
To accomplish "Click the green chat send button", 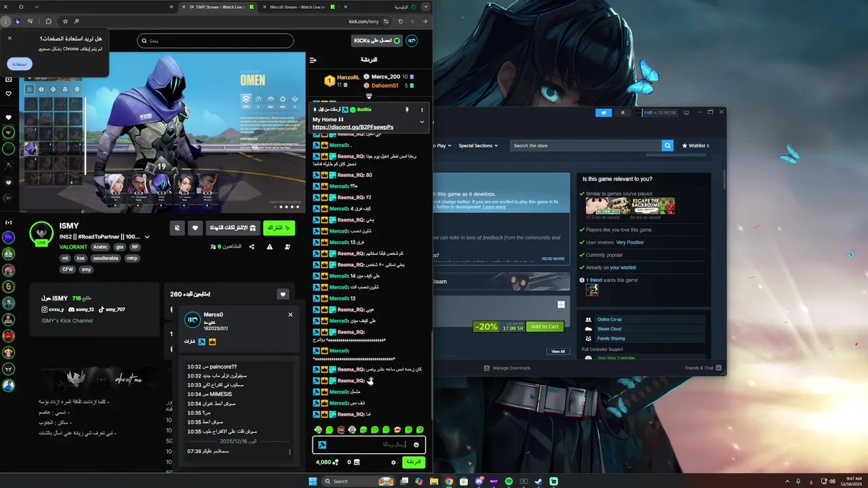I will coord(414,462).
